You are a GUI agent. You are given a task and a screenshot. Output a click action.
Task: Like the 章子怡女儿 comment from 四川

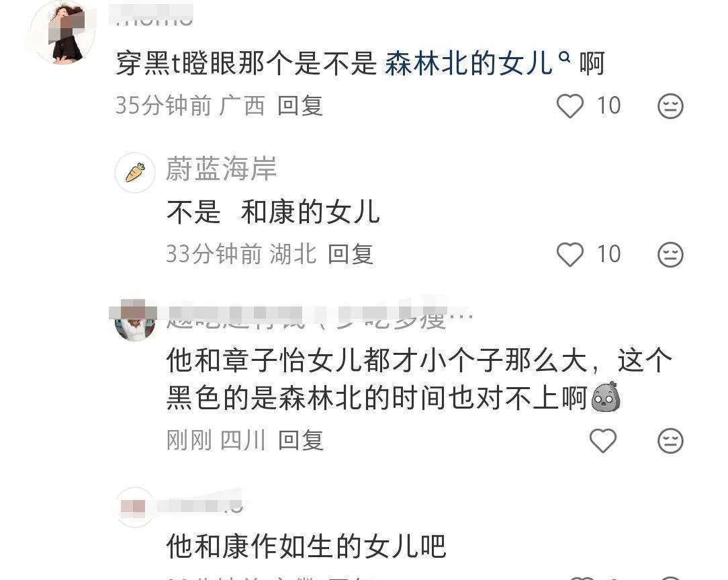[602, 441]
